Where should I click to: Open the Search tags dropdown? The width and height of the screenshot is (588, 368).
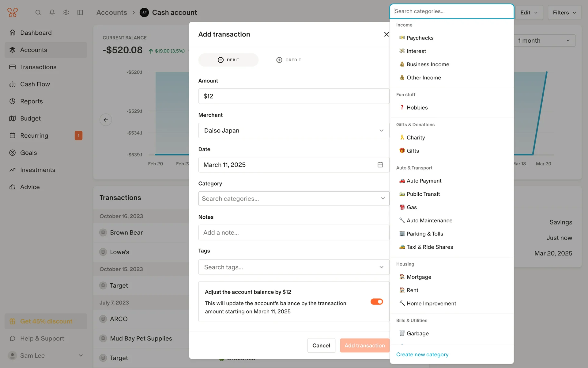coord(293,267)
